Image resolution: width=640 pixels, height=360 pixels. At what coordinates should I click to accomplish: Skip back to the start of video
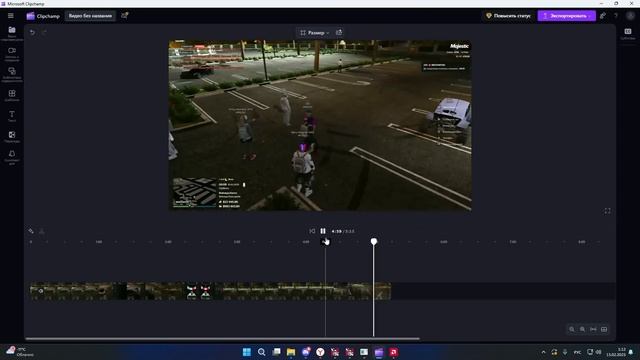coord(312,231)
